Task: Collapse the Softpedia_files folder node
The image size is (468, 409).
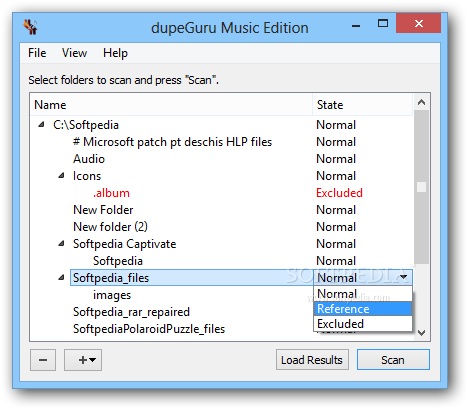Action: (x=61, y=277)
